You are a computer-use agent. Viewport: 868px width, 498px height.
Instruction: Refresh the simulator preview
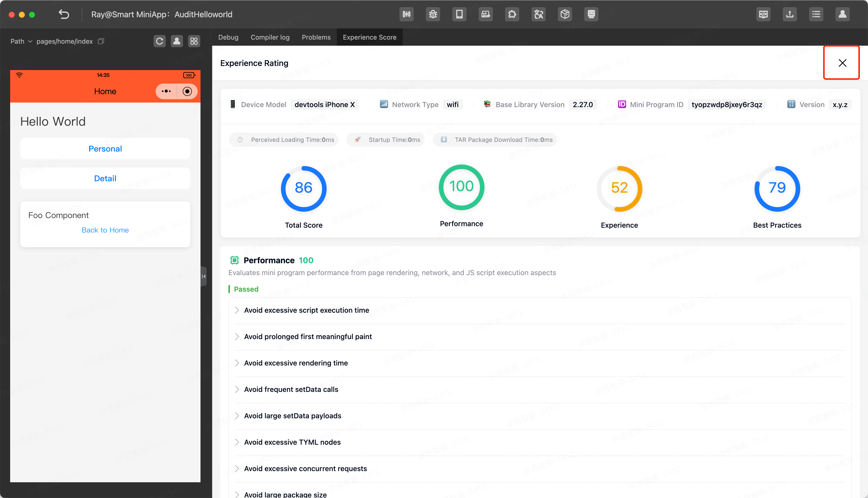click(x=159, y=41)
